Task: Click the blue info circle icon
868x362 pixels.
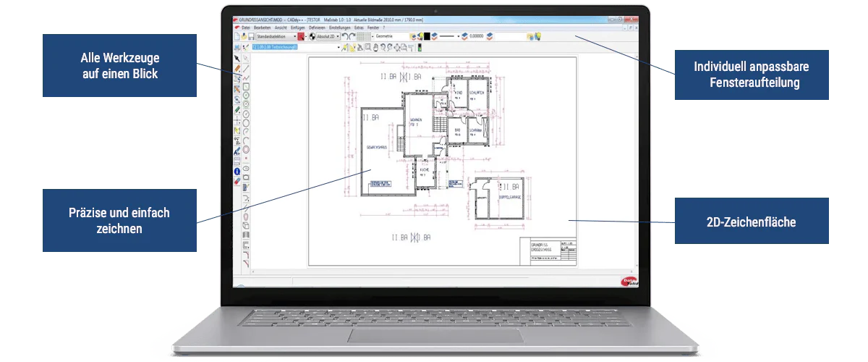Action: (x=237, y=171)
